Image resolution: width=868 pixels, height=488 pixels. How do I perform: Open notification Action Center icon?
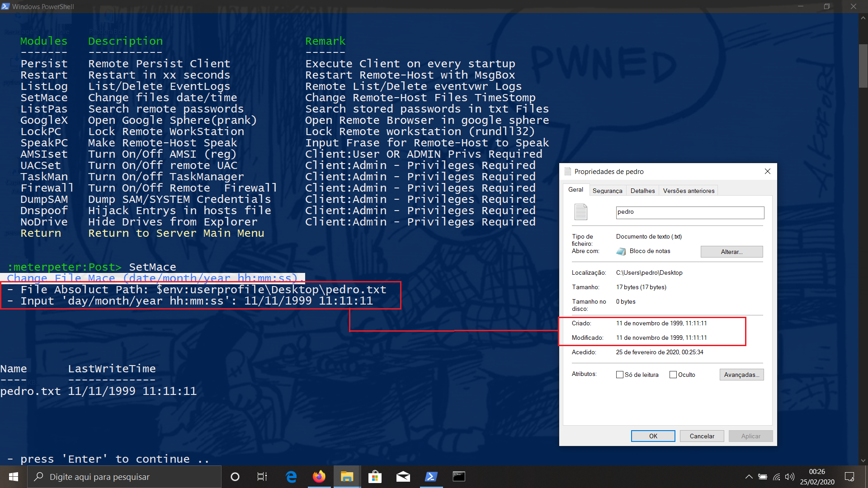(x=849, y=477)
